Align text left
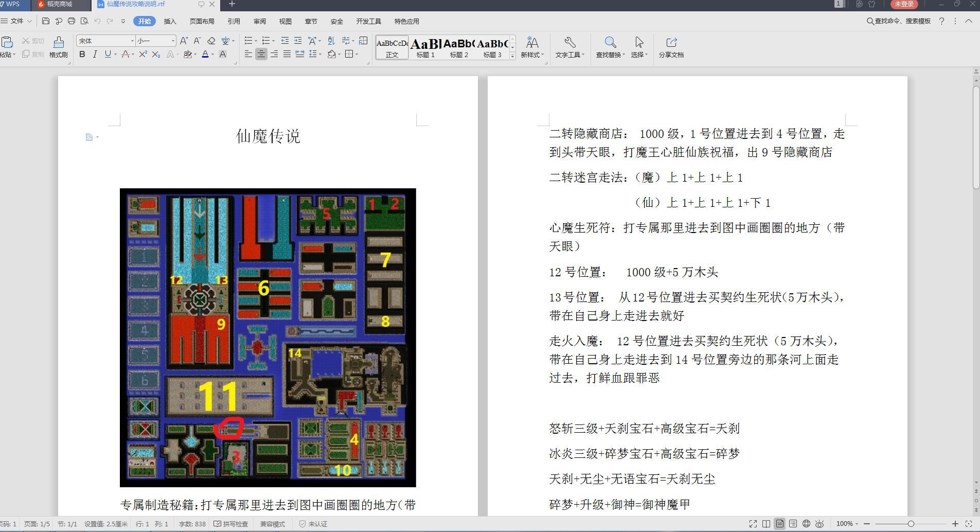The width and height of the screenshot is (980, 532). tap(248, 54)
